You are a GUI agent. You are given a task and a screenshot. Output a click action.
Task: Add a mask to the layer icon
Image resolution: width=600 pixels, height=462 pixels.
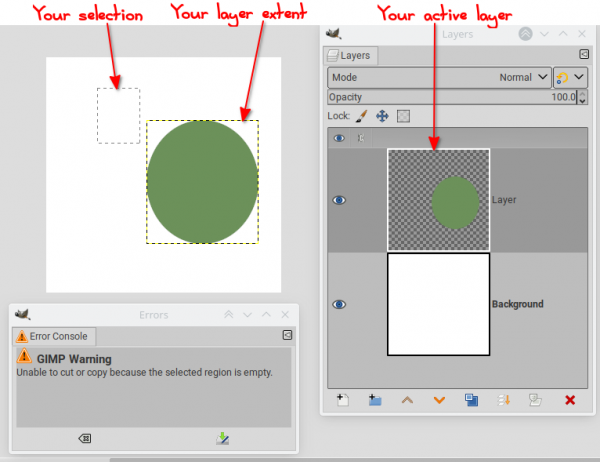tap(535, 400)
